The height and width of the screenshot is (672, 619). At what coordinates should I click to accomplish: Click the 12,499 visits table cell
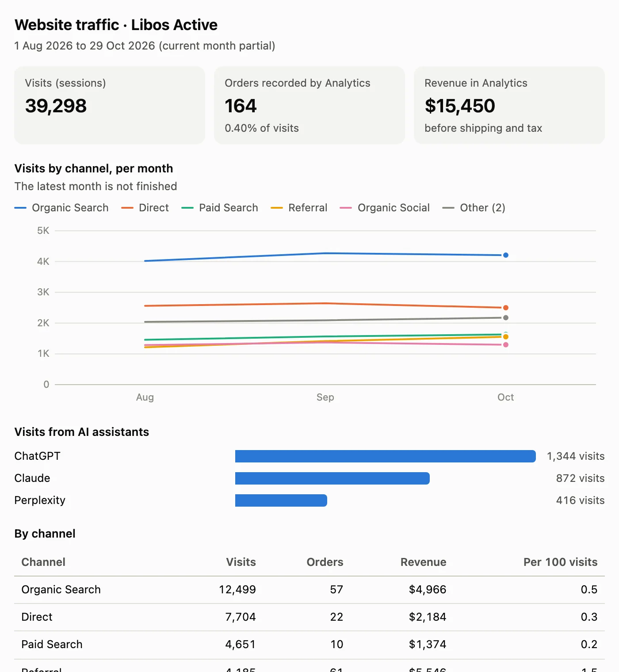tap(237, 589)
